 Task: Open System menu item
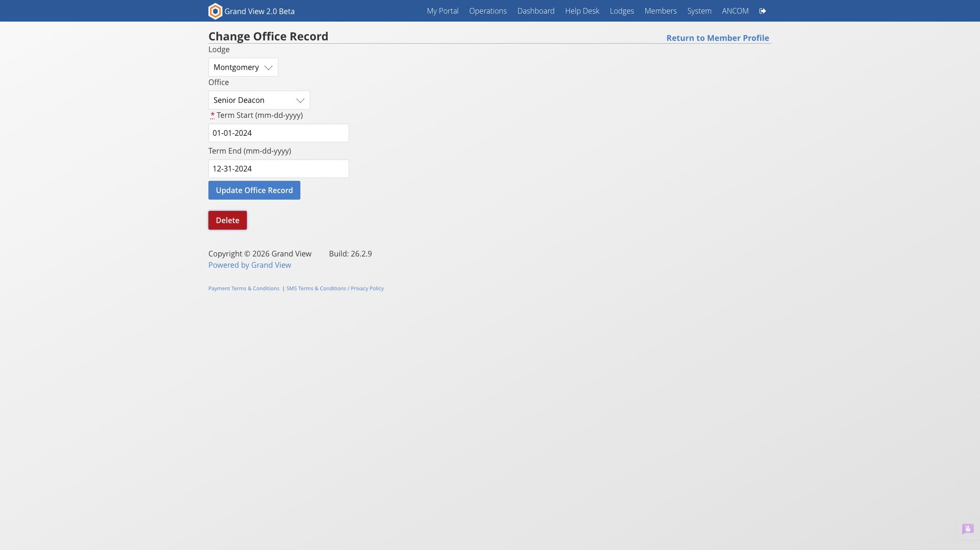(699, 11)
